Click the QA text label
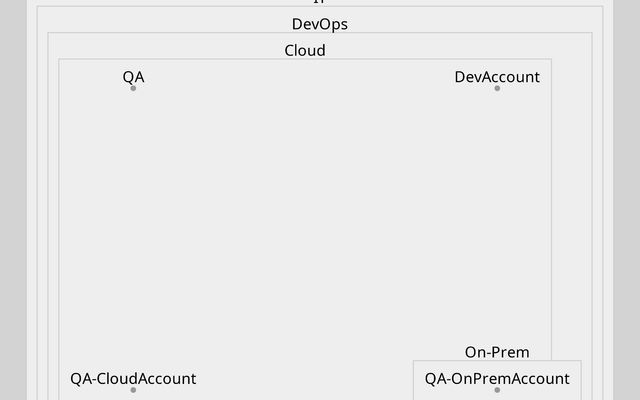The image size is (640, 400). click(x=133, y=76)
